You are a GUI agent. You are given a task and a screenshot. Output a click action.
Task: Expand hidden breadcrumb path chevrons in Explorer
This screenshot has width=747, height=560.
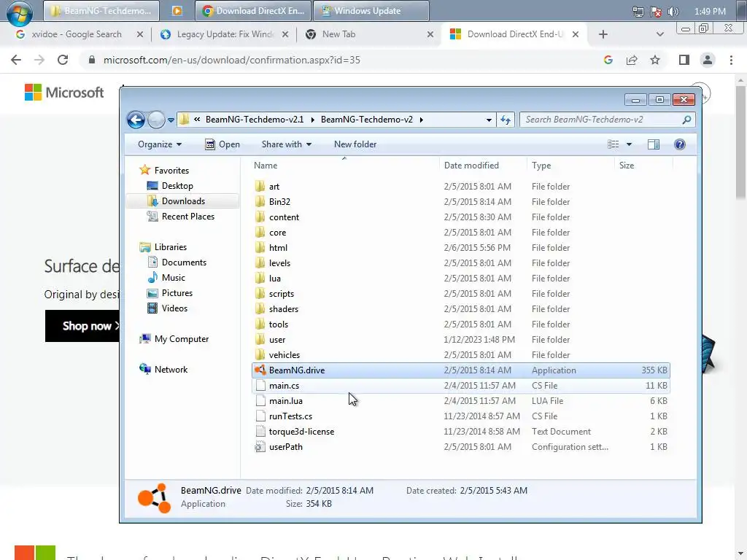point(197,120)
